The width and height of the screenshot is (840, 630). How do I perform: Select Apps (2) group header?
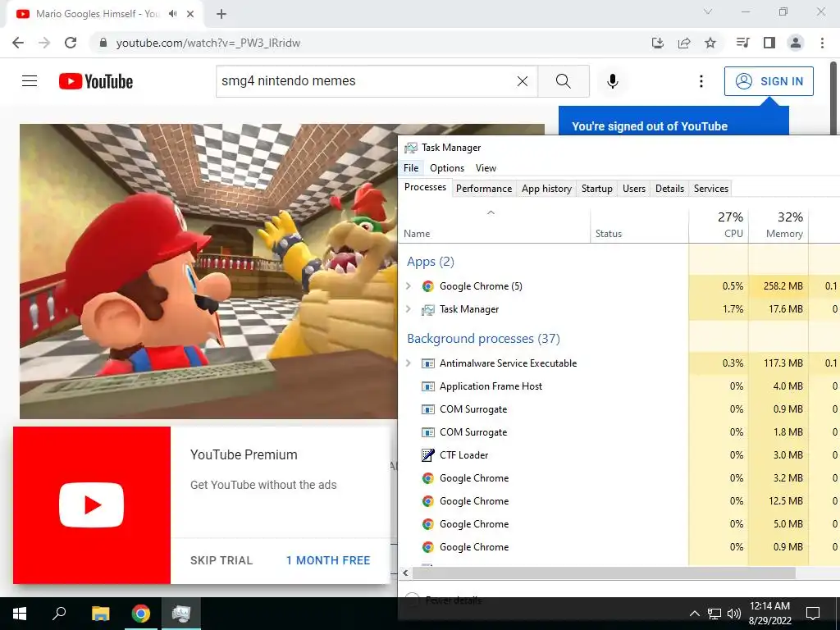tap(430, 262)
